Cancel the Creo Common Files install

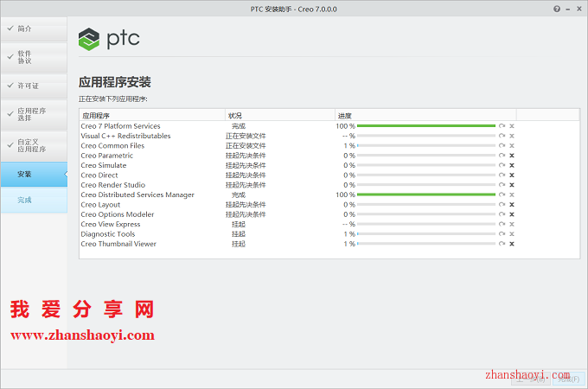click(512, 145)
